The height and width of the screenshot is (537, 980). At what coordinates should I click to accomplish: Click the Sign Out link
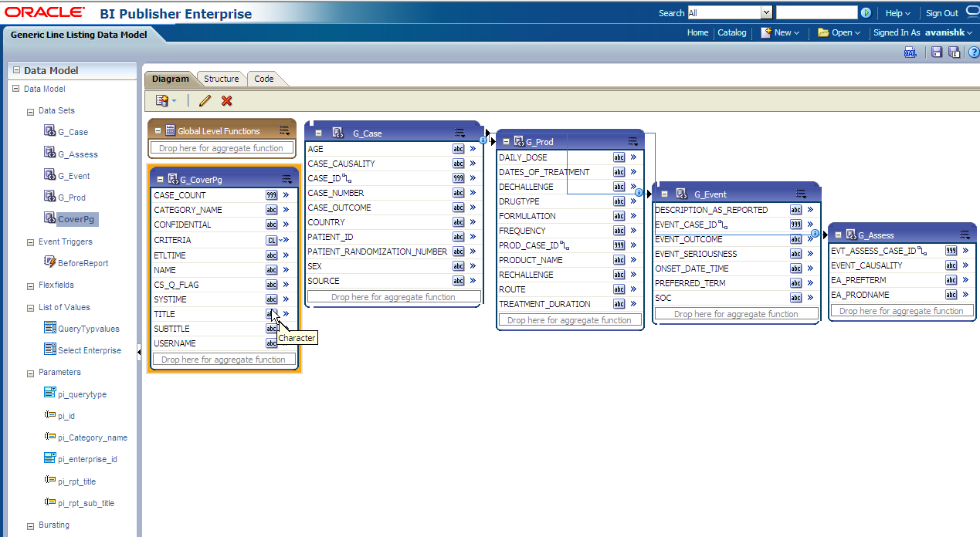coord(942,13)
